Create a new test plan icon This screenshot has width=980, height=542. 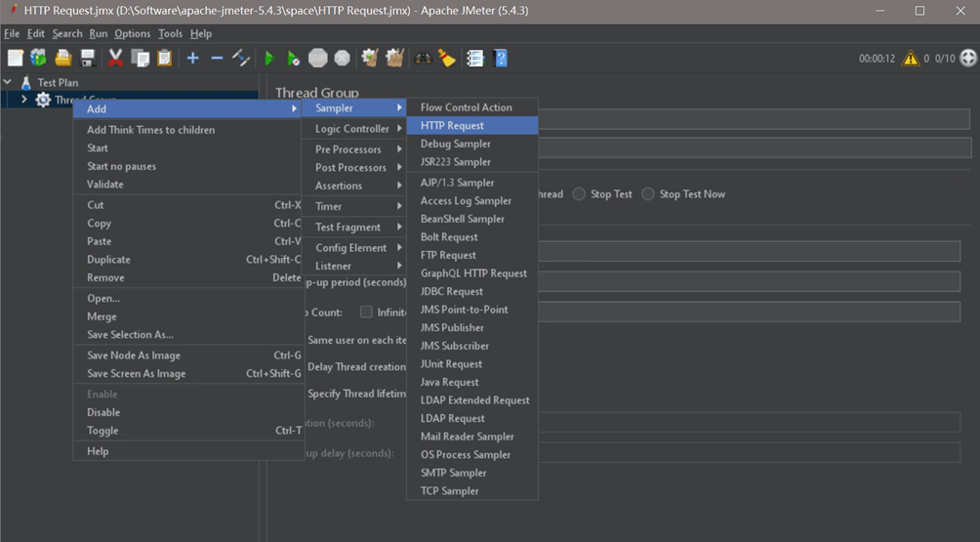15,59
